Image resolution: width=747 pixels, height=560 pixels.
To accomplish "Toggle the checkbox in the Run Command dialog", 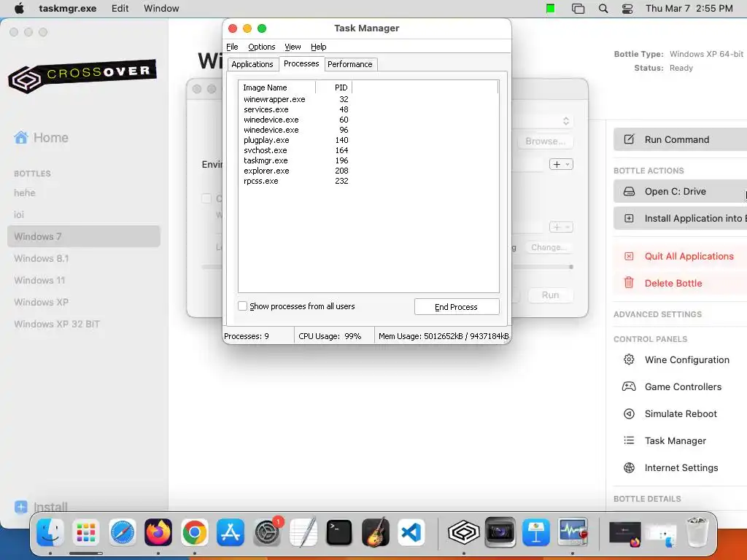I will tap(206, 198).
